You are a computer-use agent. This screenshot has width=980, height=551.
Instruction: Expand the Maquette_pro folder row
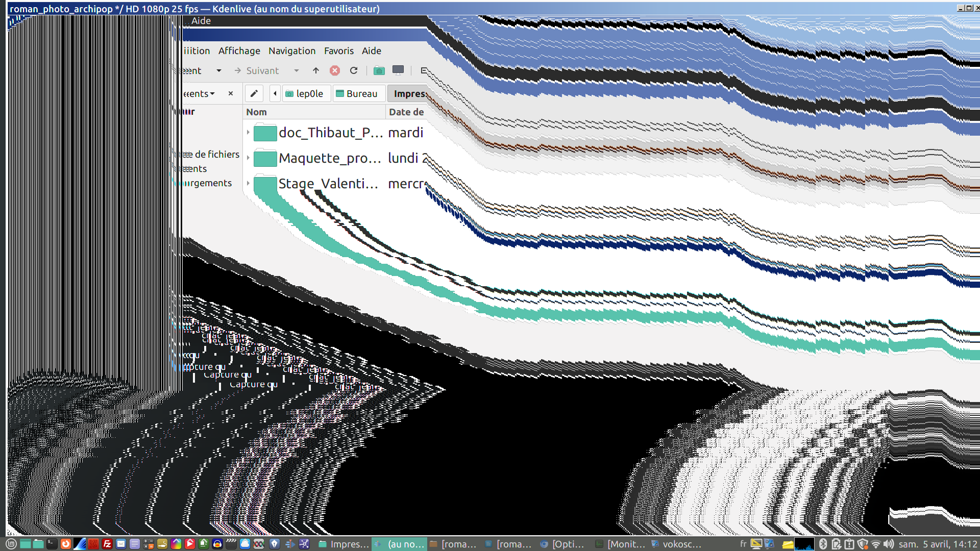pos(249,158)
